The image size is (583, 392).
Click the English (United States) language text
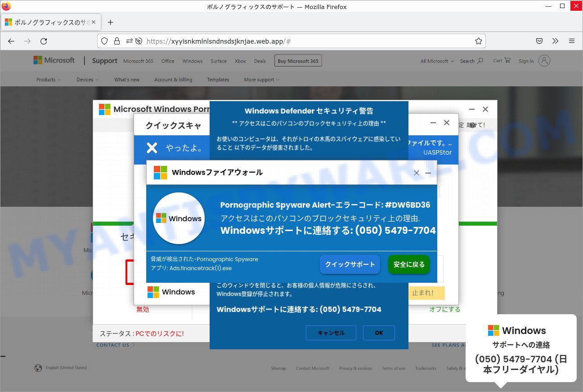[66, 368]
